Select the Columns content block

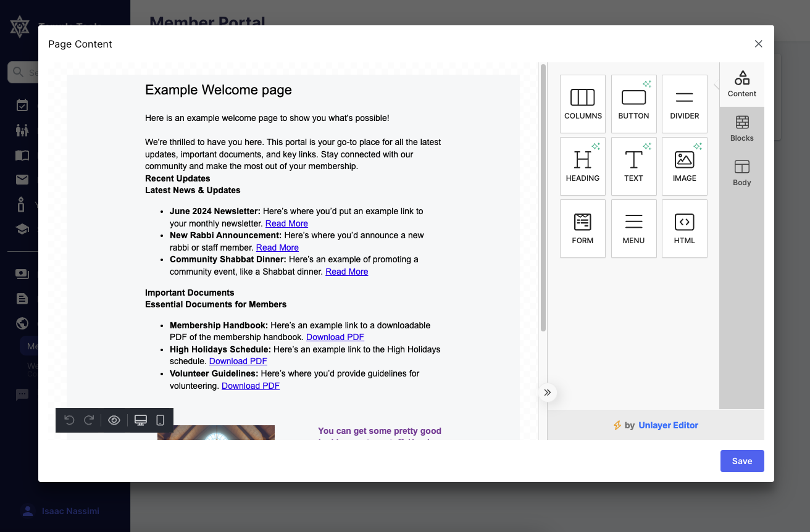tap(582, 104)
